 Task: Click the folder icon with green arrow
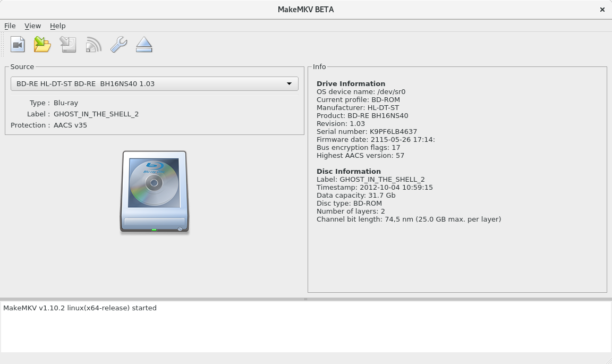[42, 45]
